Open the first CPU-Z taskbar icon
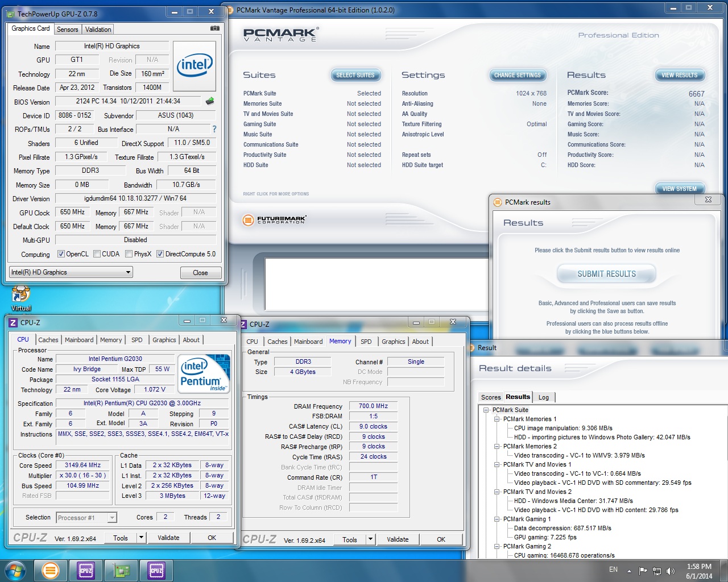728x582 pixels. pyautogui.click(x=86, y=570)
